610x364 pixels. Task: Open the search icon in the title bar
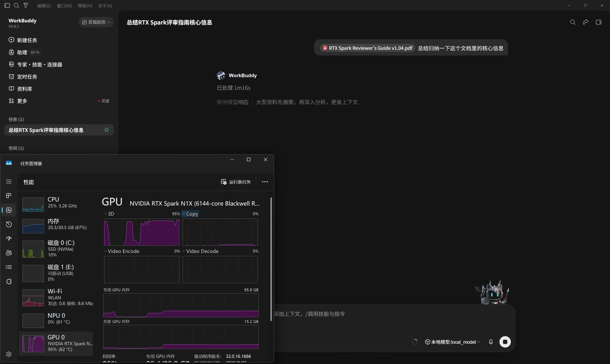point(16,5)
